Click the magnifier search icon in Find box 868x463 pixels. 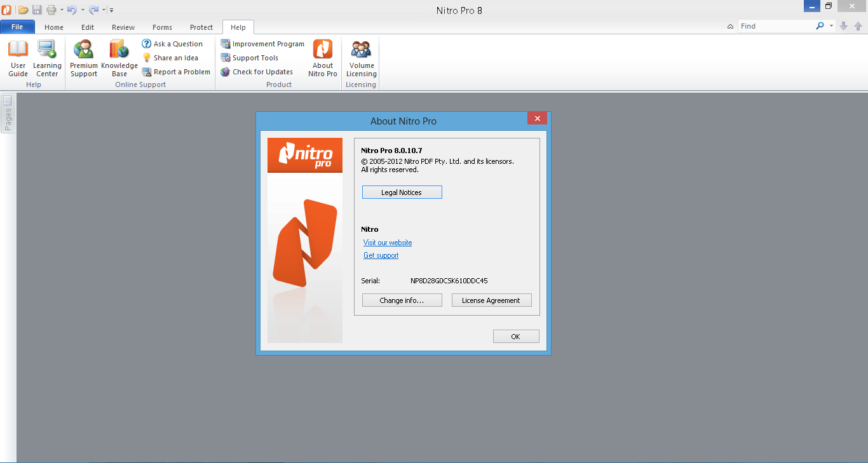coord(820,26)
